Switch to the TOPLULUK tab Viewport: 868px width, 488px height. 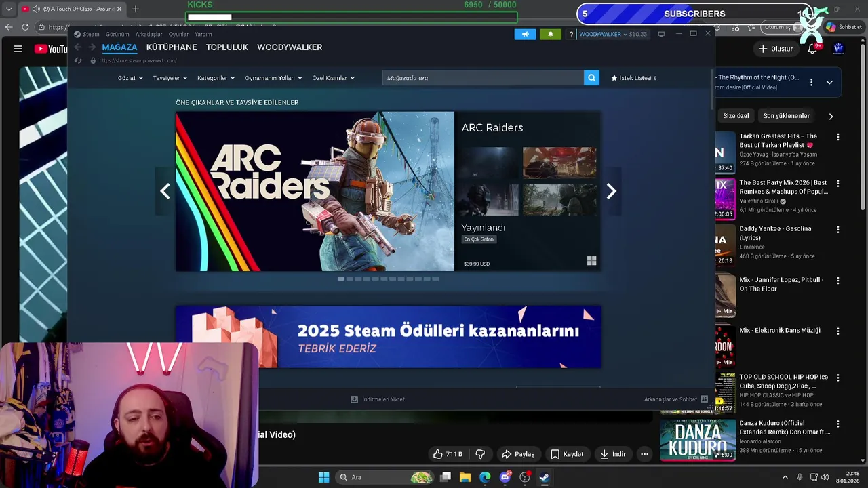point(227,47)
